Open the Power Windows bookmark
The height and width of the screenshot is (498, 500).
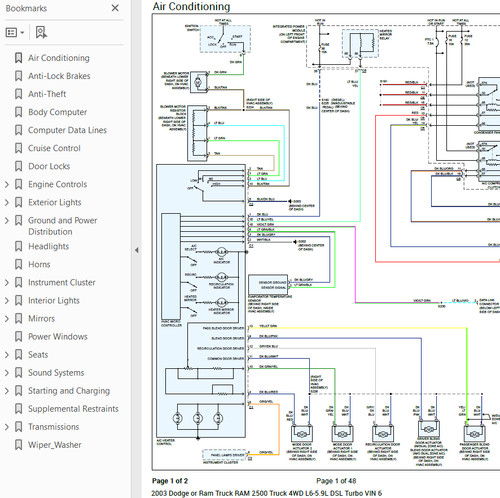pos(58,337)
